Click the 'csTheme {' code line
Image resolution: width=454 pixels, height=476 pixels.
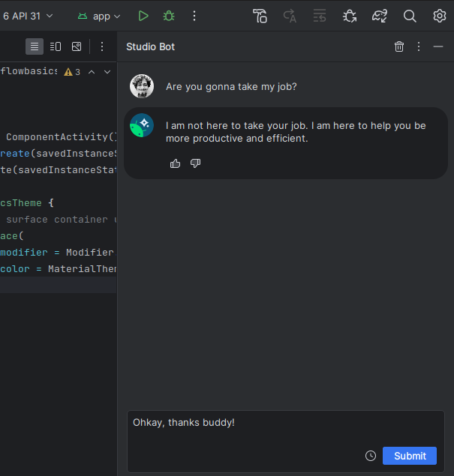tap(27, 203)
